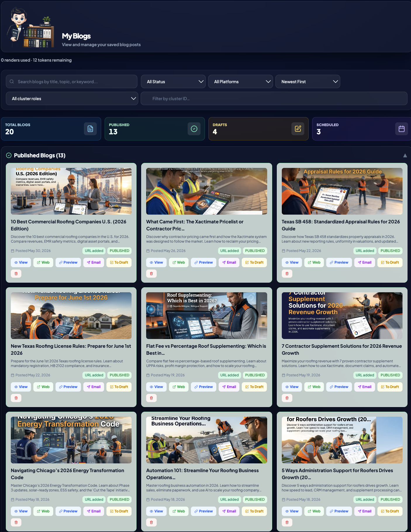Click the Drafts edit pencil icon
This screenshot has width=411, height=532.
pos(298,129)
